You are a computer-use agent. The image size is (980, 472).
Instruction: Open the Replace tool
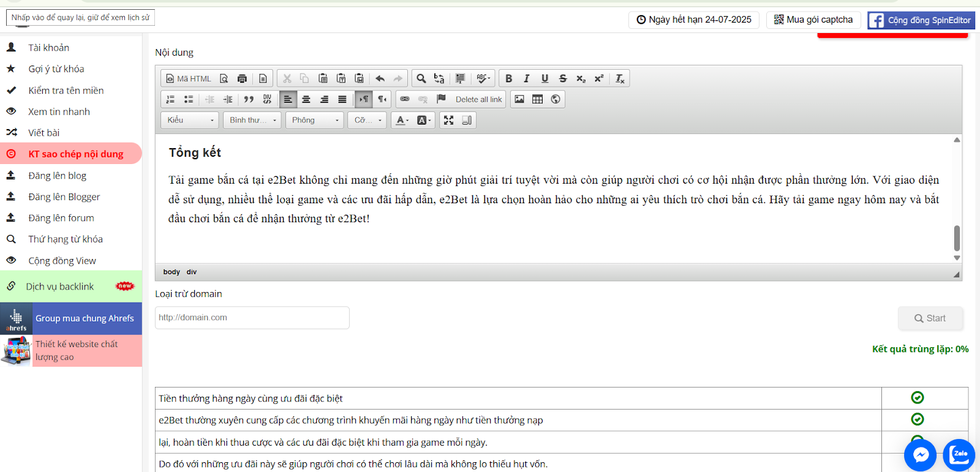[439, 78]
